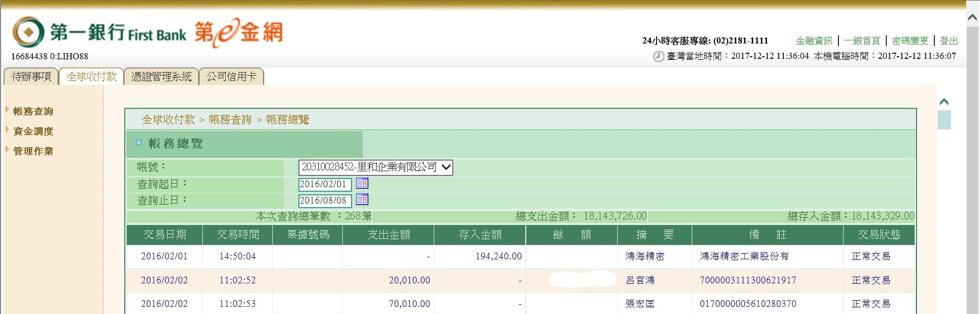Screen dimensions: 980x314
Task: Click the clock icon beside 臺灣當地時間
Action: [x=658, y=56]
